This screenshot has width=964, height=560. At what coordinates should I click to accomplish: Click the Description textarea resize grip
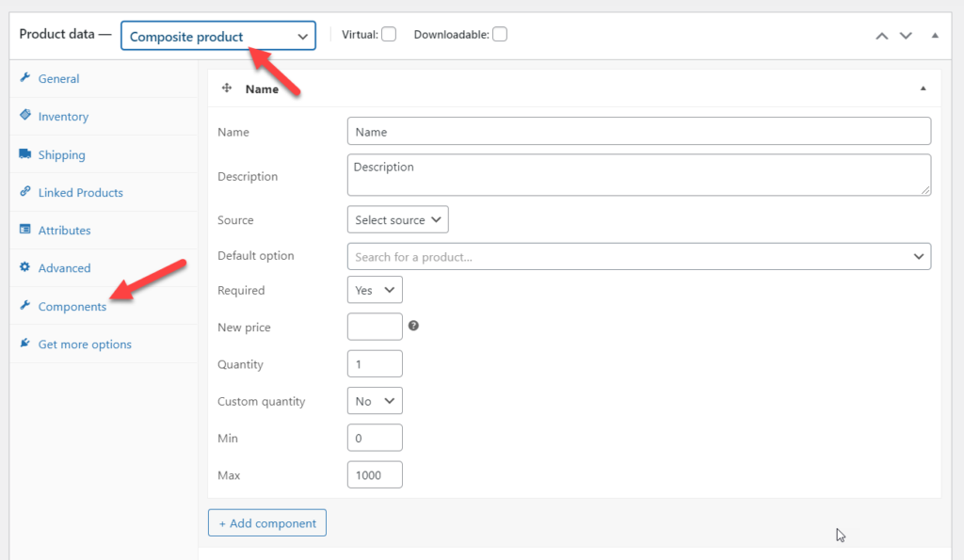click(x=925, y=190)
